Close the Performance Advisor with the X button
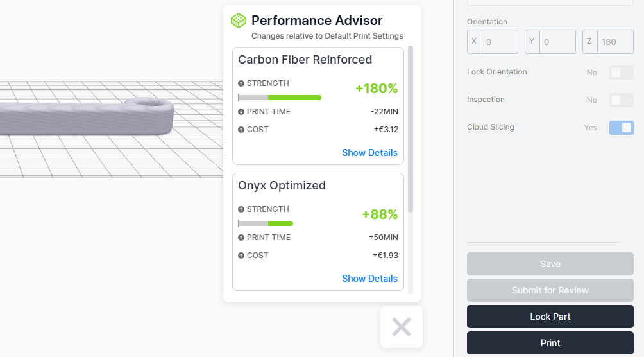644x357 pixels. tap(402, 327)
